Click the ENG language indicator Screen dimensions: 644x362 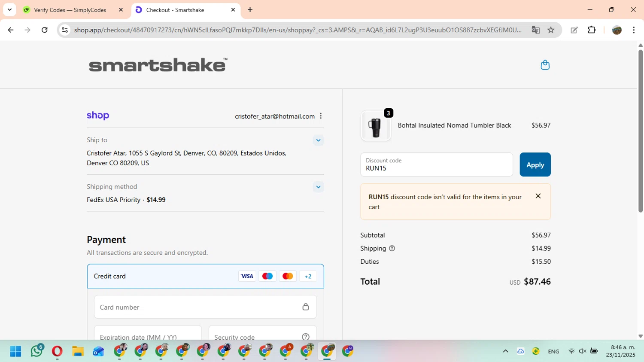[x=553, y=351]
